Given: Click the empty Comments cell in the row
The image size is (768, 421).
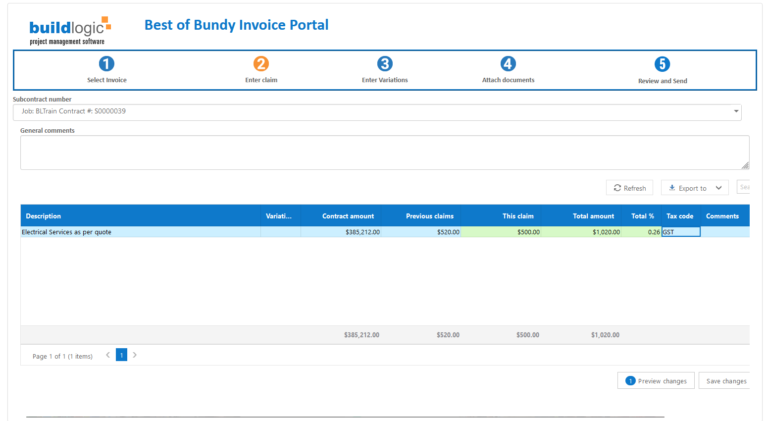Looking at the screenshot, I should [725, 232].
